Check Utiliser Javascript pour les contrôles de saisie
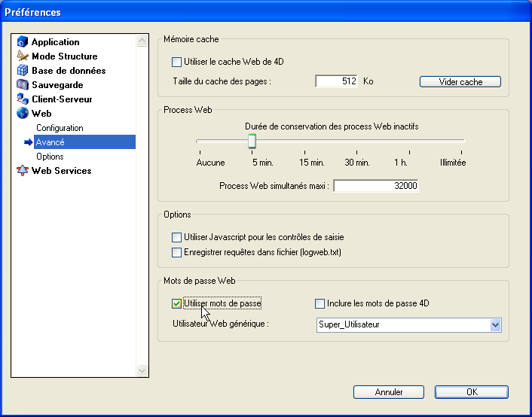The height and width of the screenshot is (417, 532). 177,238
